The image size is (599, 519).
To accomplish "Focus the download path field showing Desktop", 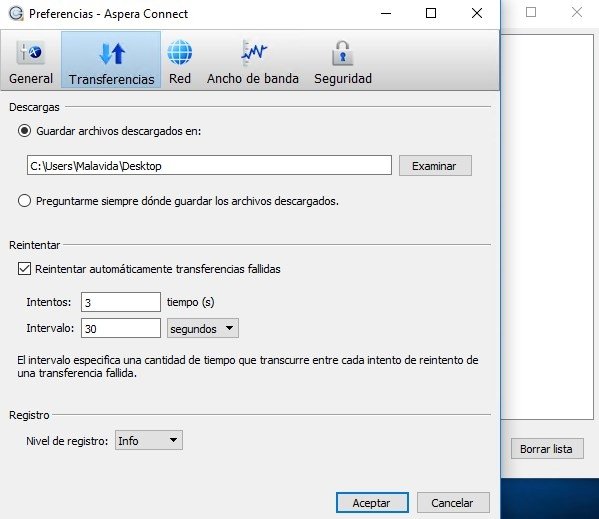I will pos(209,165).
